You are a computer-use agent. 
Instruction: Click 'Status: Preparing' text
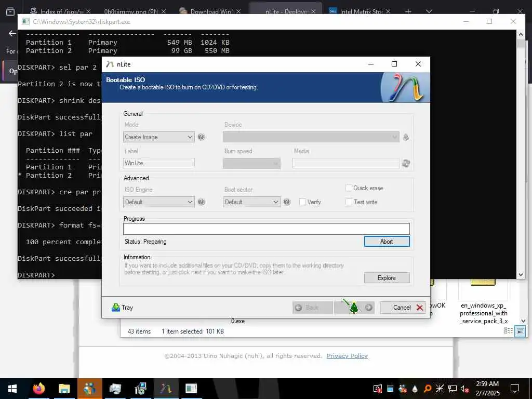[145, 242]
